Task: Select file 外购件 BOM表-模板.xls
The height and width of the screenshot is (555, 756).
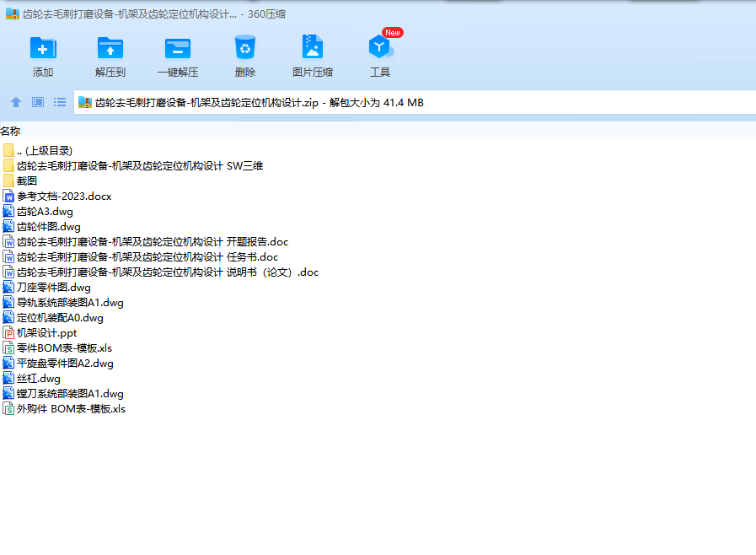Action: 64,409
